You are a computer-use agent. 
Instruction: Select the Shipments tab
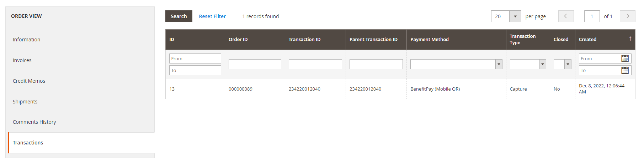[x=25, y=102]
